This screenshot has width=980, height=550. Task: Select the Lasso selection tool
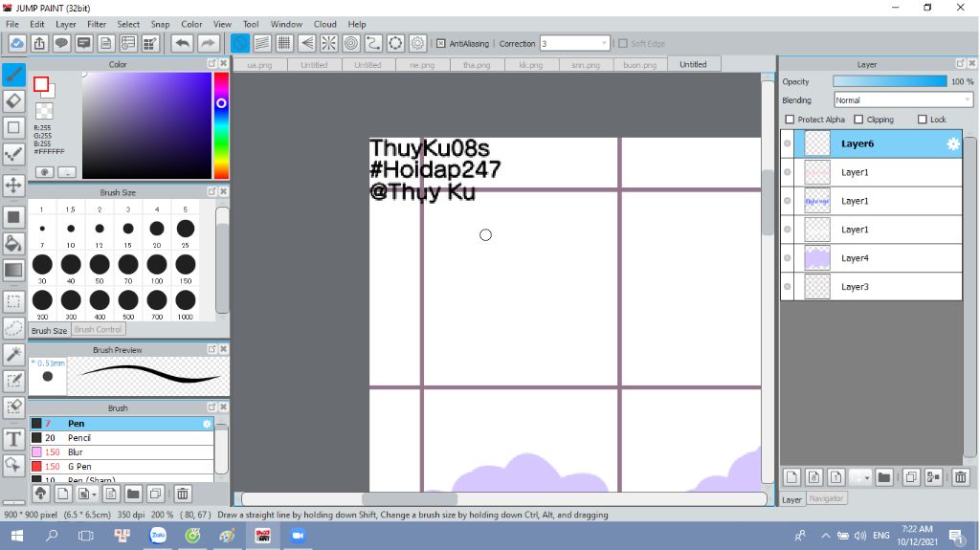coord(13,327)
